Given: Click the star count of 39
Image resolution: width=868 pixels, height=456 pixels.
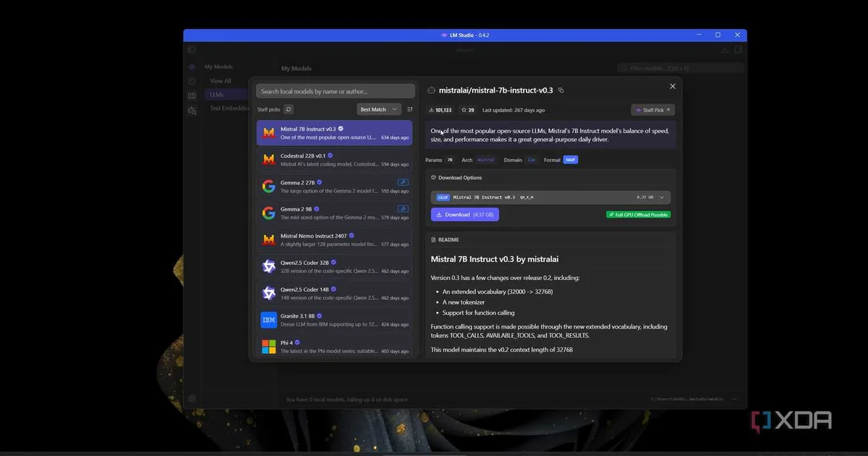Looking at the screenshot, I should click(x=467, y=110).
